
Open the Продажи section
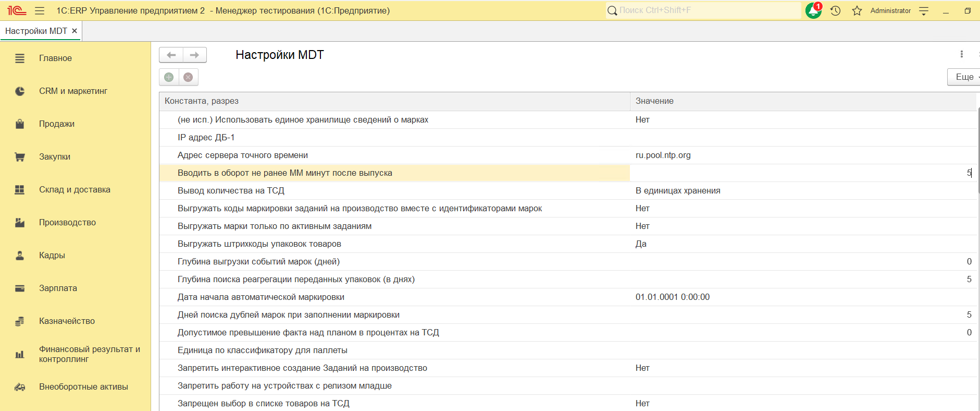[57, 124]
